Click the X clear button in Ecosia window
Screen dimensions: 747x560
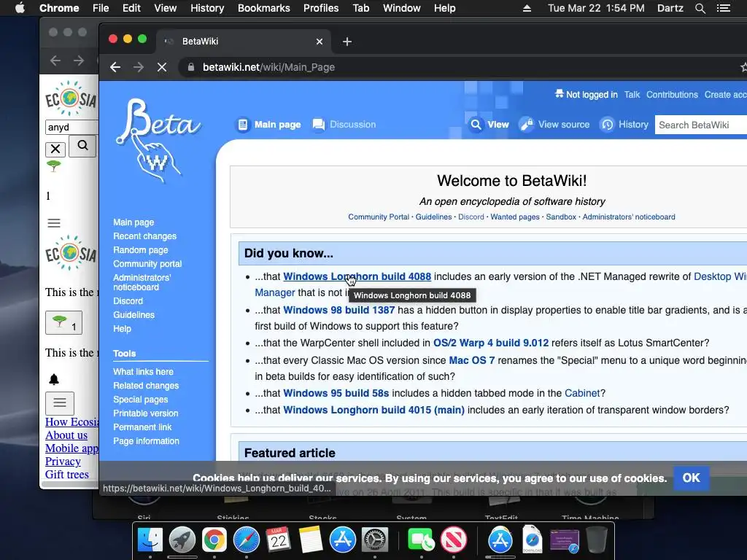pos(55,149)
